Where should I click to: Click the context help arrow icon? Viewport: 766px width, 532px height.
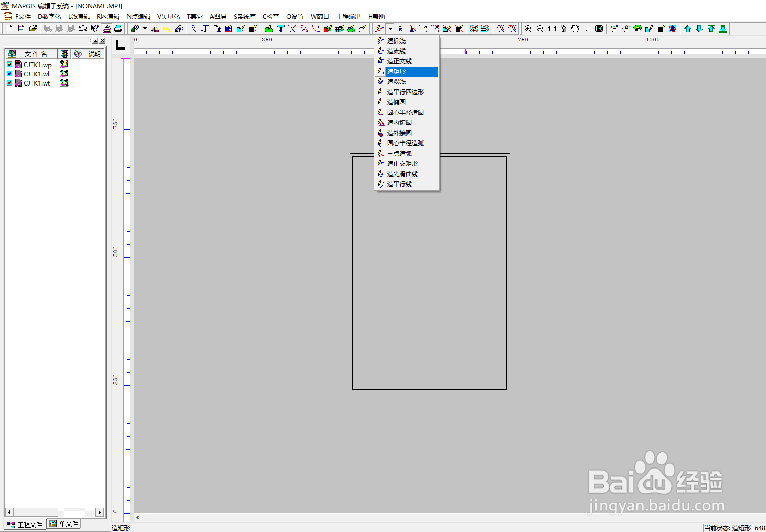click(95, 29)
